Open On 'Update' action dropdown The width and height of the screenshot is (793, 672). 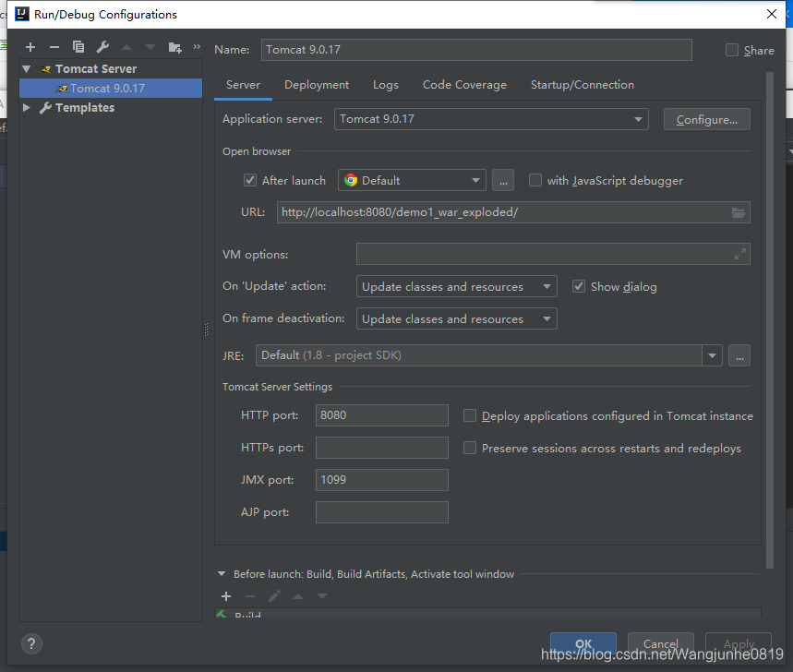pyautogui.click(x=457, y=286)
